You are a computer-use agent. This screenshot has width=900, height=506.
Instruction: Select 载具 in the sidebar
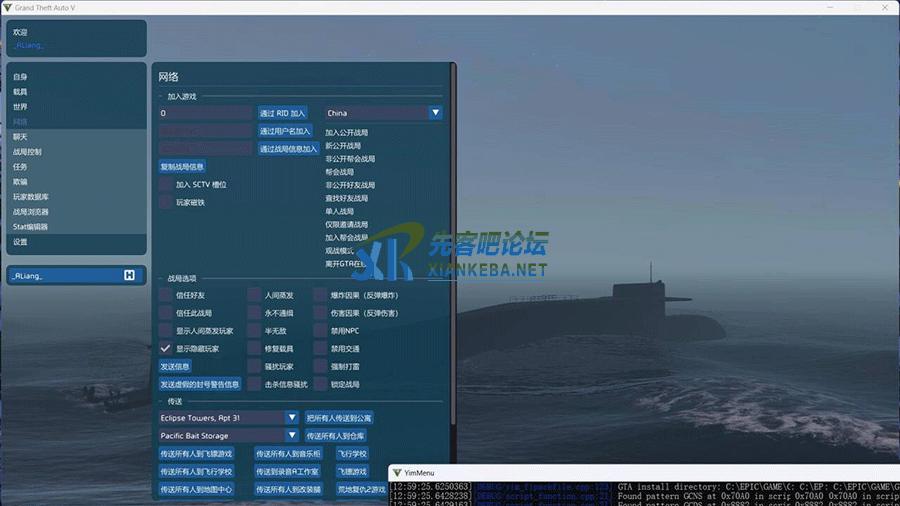[20, 92]
